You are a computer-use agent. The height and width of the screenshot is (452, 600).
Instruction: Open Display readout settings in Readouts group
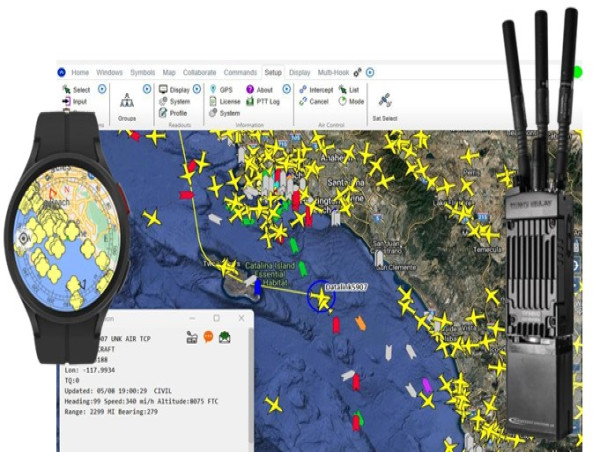point(174,90)
